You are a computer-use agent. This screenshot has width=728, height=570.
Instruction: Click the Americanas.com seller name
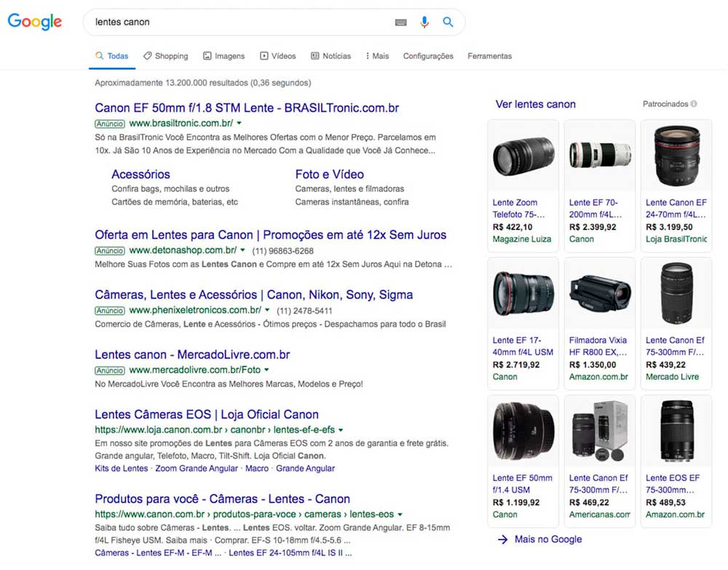pyautogui.click(x=599, y=514)
